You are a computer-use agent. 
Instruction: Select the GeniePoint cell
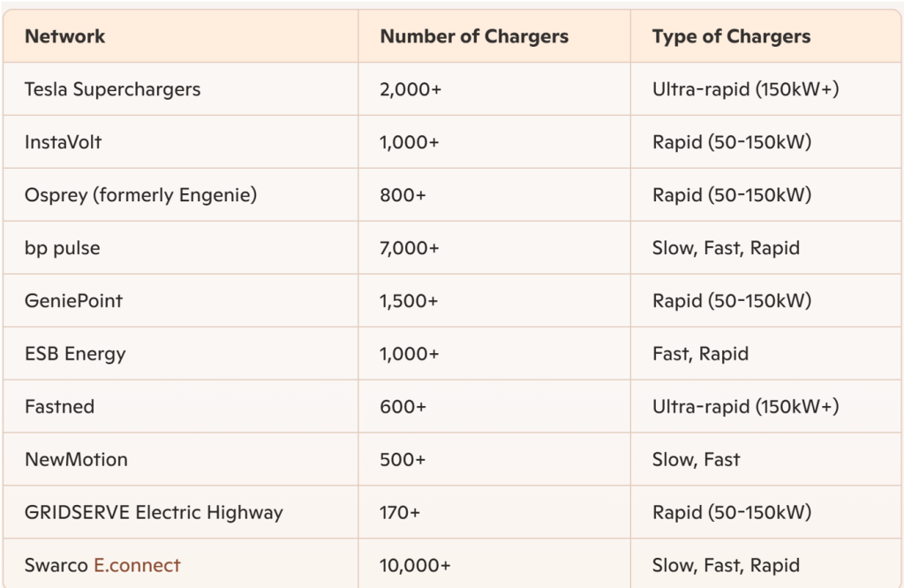click(74, 301)
